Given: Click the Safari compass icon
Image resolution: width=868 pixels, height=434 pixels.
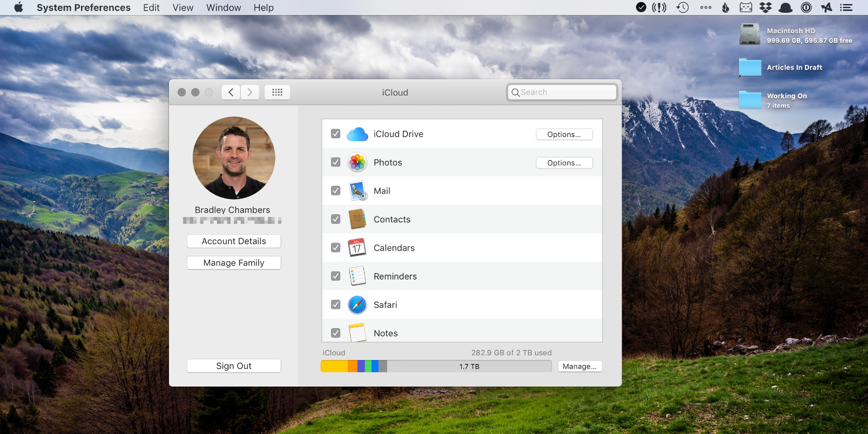Looking at the screenshot, I should tap(357, 304).
